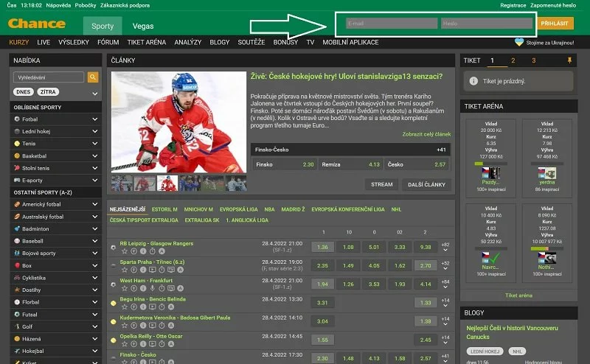Image resolution: width=590 pixels, height=364 pixels.
Task: Click the E-mail login field
Action: click(x=392, y=24)
